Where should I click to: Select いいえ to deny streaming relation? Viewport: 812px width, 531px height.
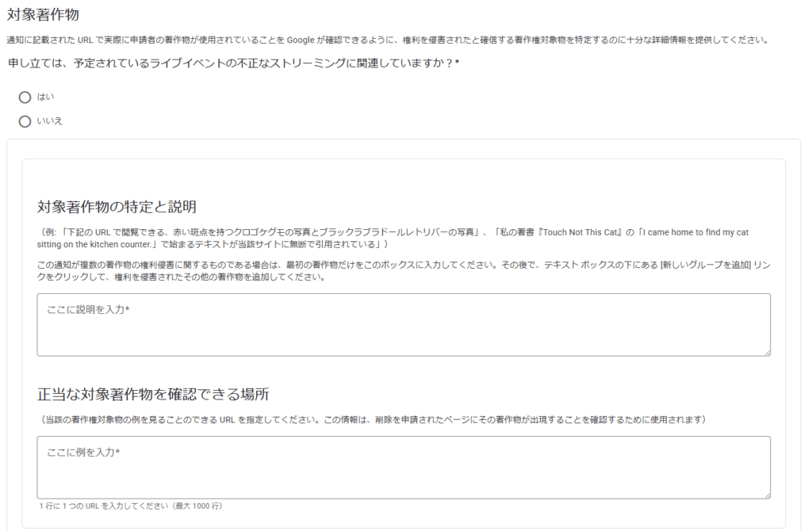pos(25,121)
